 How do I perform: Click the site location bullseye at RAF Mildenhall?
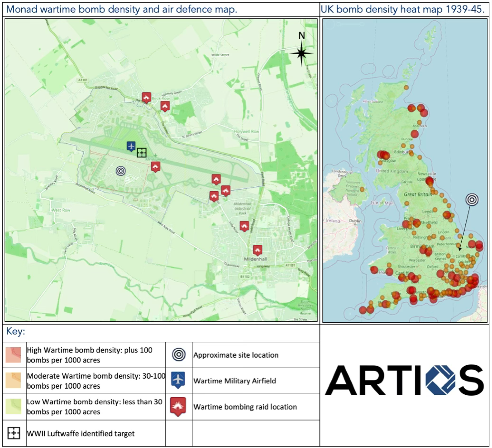pyautogui.click(x=121, y=171)
